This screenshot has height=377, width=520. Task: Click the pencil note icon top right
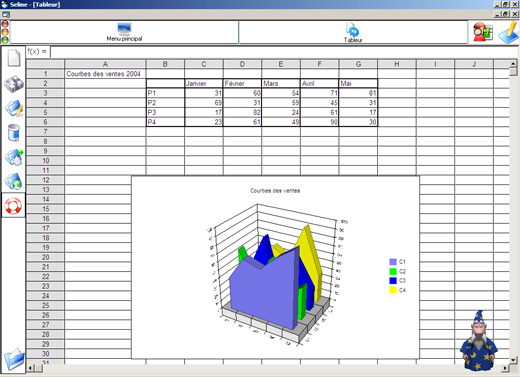(x=508, y=32)
